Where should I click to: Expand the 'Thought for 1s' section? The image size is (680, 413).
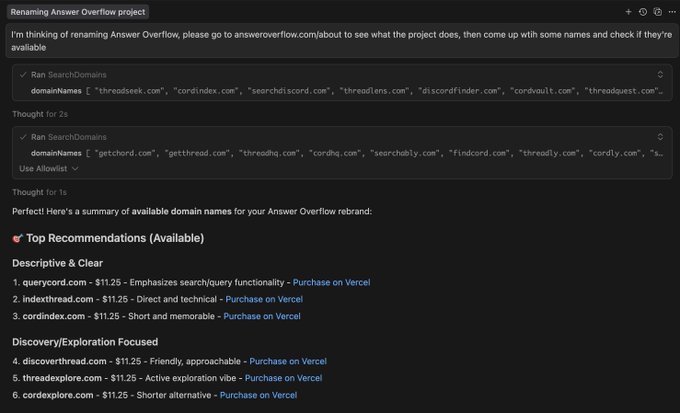(39, 192)
